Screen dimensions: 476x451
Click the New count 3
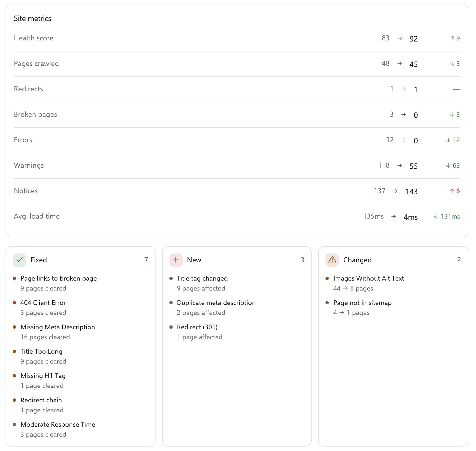pyautogui.click(x=302, y=260)
